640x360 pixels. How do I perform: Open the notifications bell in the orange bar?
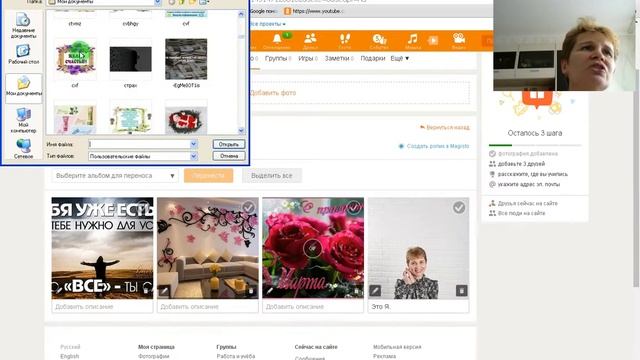click(277, 39)
